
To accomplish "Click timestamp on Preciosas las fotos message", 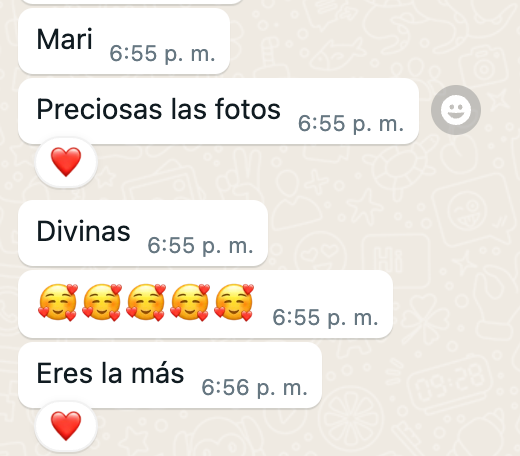I will 351,123.
